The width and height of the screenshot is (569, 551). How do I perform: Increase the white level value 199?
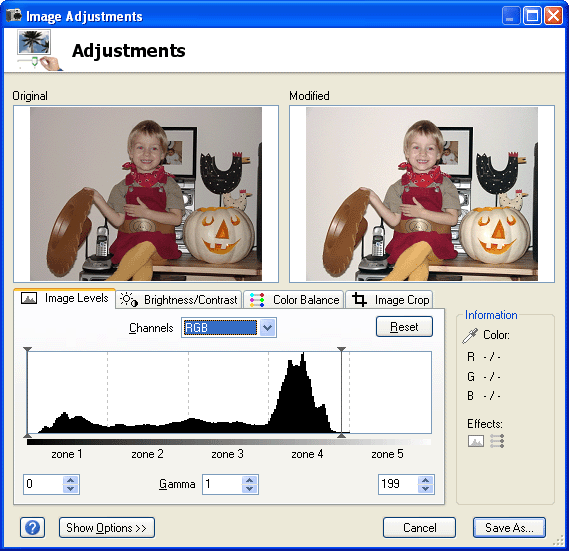click(425, 480)
